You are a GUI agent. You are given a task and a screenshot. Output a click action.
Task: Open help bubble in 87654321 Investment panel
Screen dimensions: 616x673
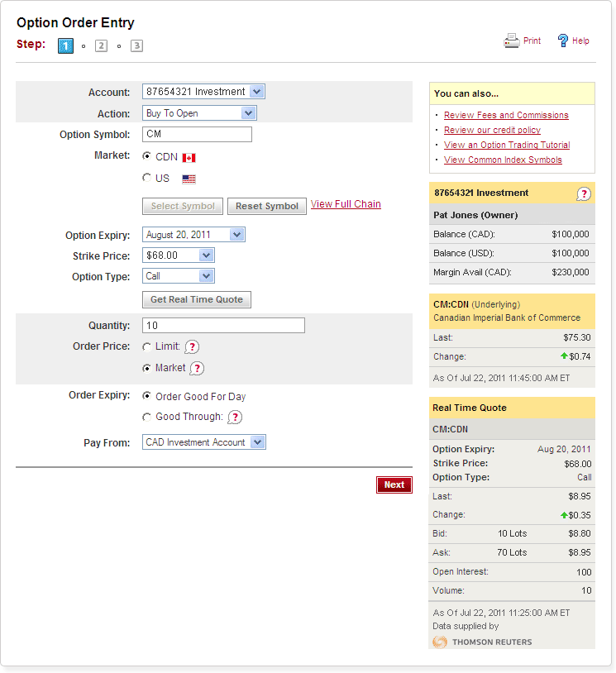pyautogui.click(x=584, y=194)
